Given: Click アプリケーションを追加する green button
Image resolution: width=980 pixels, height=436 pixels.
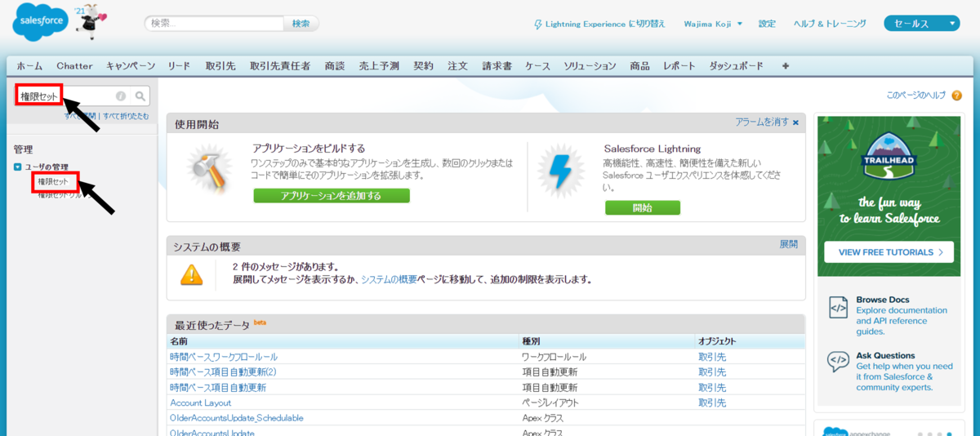Looking at the screenshot, I should point(332,196).
